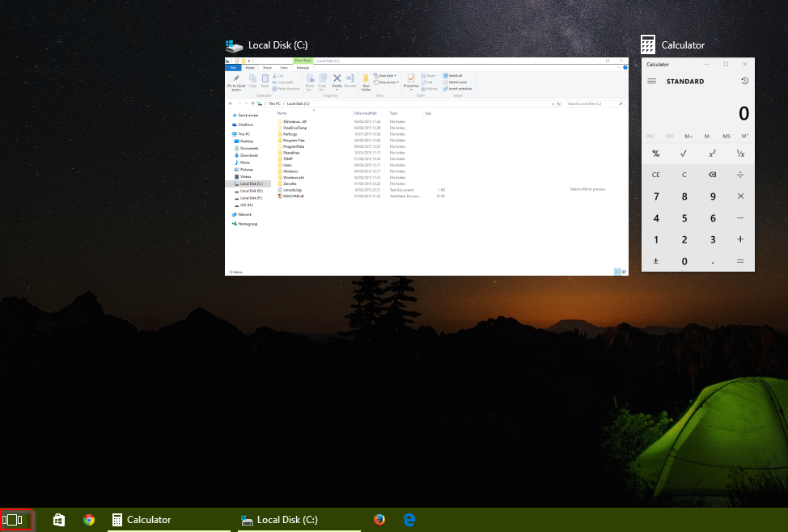Click the History icon in Calculator preview
Screen dimensions: 788x532
click(x=745, y=81)
